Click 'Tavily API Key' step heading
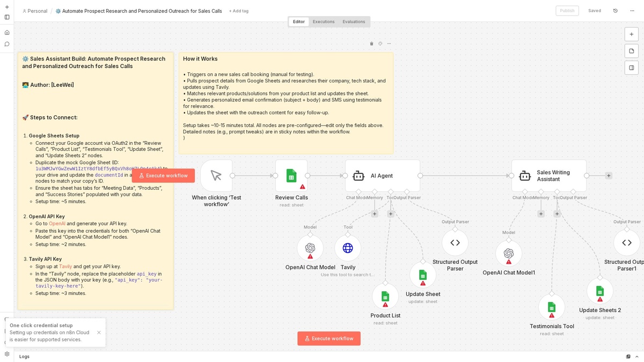Image resolution: width=644 pixels, height=362 pixels. click(45, 259)
